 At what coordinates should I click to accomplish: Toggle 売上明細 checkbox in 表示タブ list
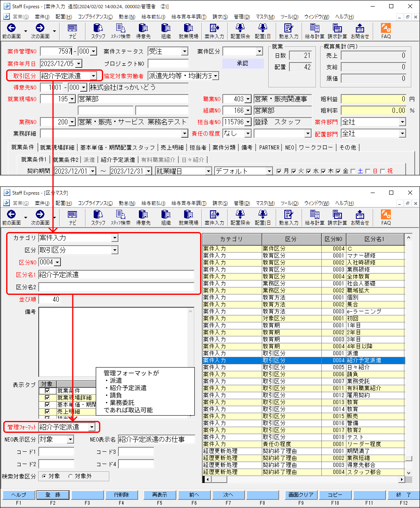click(47, 411)
